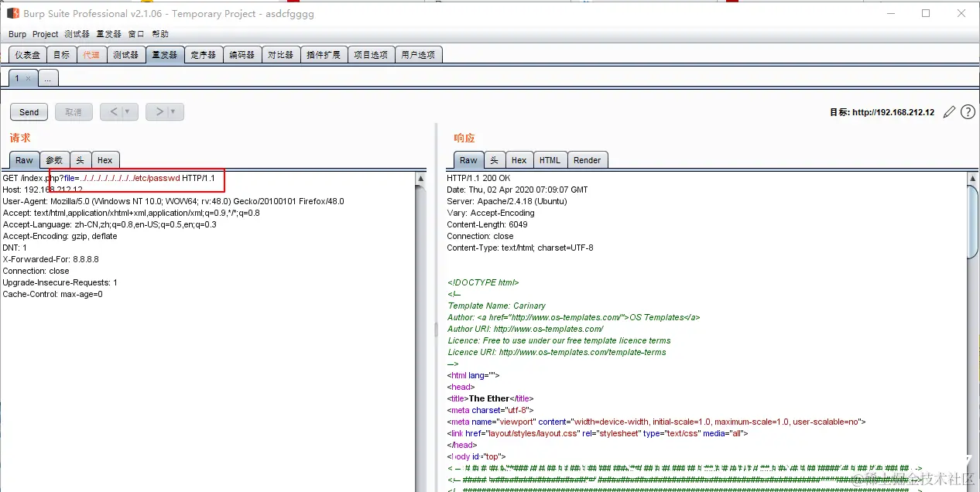Image resolution: width=980 pixels, height=492 pixels.
Task: Send the request
Action: (29, 112)
